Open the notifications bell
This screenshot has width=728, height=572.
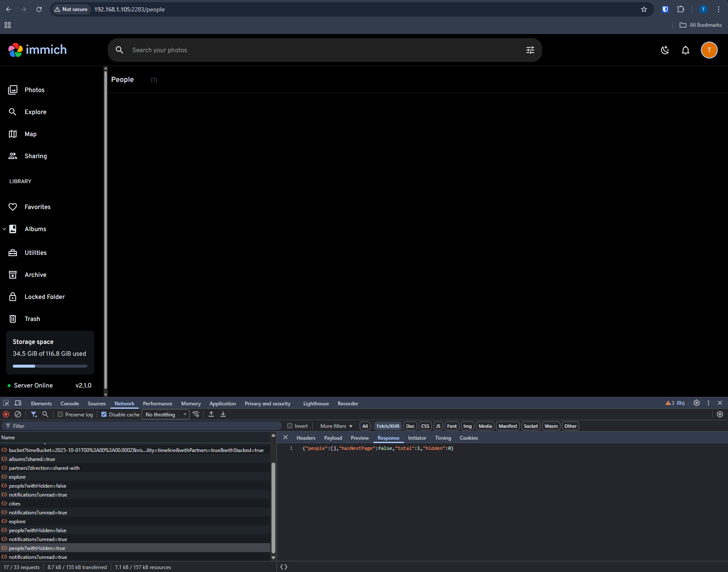click(x=685, y=50)
